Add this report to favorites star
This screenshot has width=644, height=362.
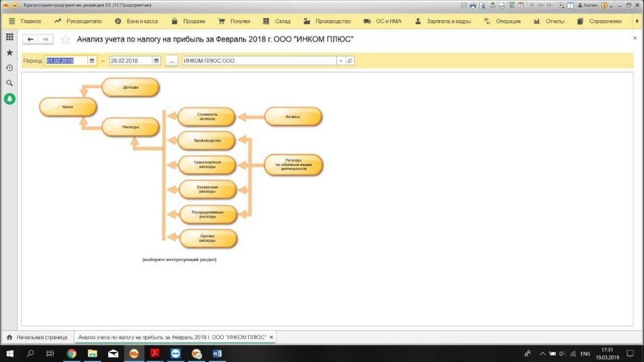[x=65, y=39]
